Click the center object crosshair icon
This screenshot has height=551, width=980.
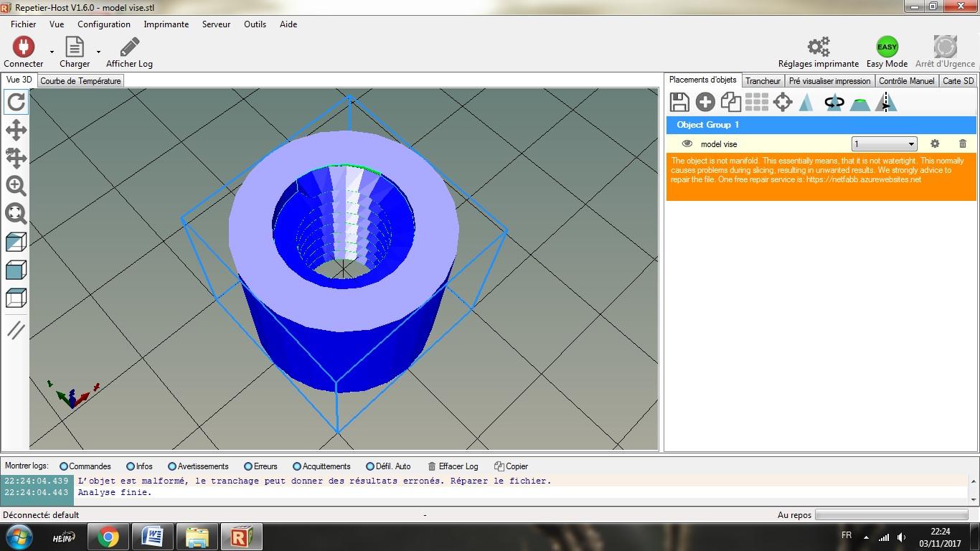[x=783, y=103]
